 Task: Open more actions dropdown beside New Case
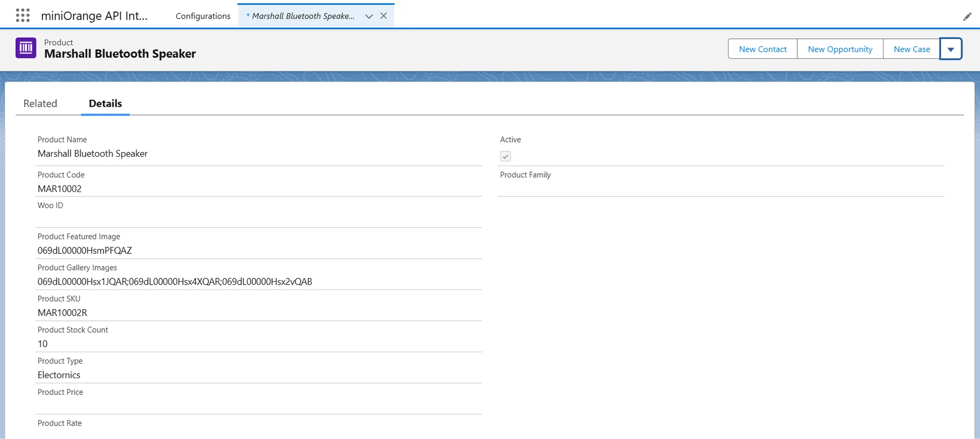coord(951,49)
